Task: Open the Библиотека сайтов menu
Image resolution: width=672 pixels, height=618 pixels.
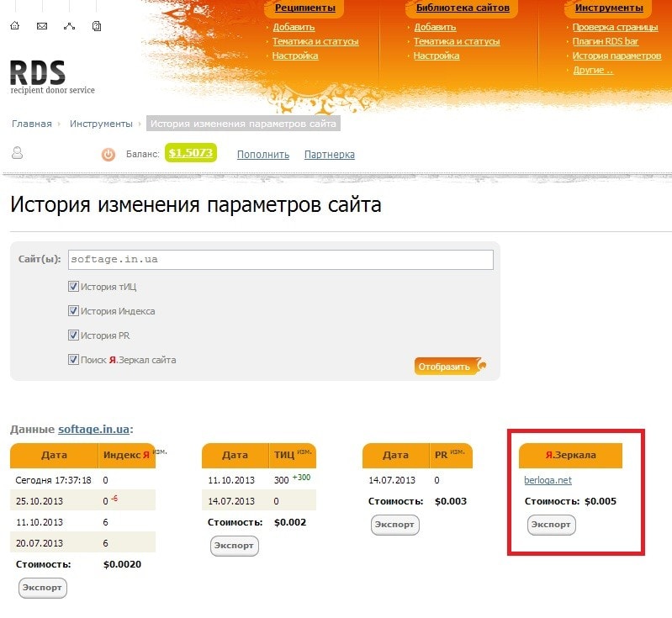Action: pyautogui.click(x=463, y=8)
